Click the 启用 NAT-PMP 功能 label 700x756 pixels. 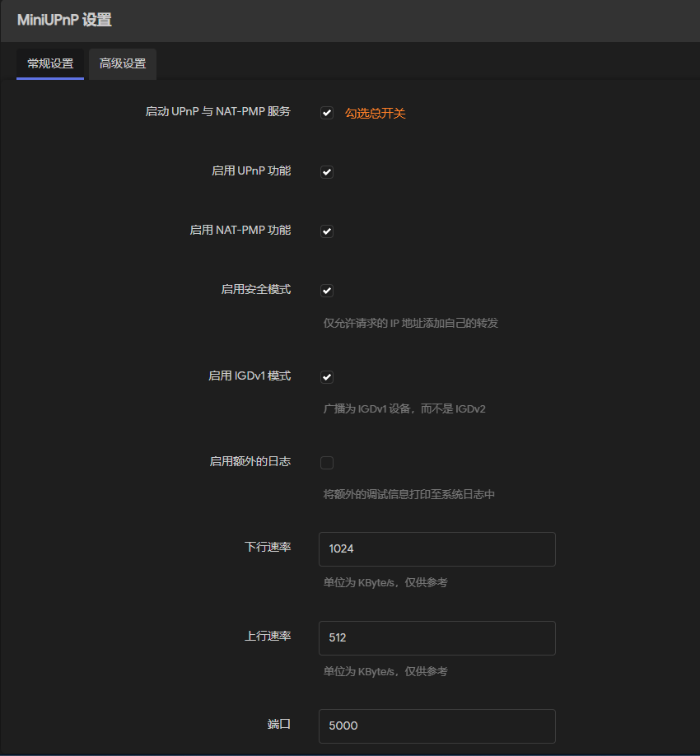pyautogui.click(x=240, y=230)
